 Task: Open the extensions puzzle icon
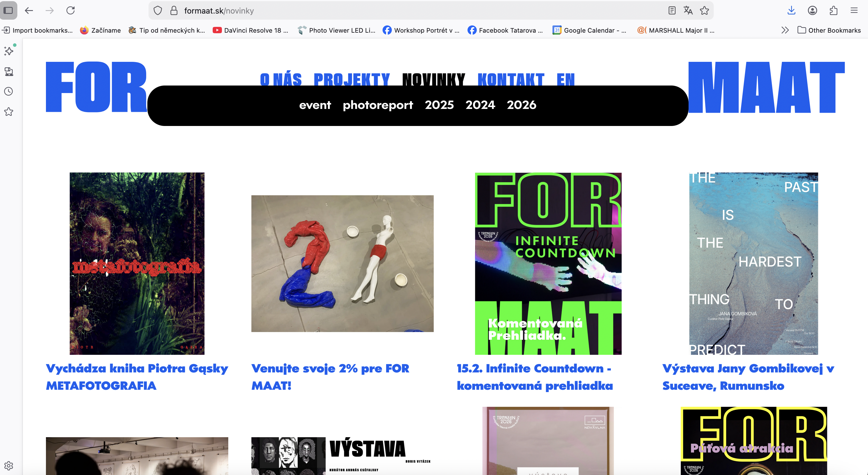click(x=833, y=10)
